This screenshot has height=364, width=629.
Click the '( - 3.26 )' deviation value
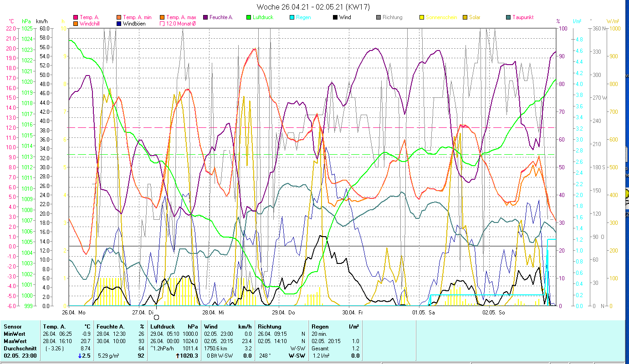pyautogui.click(x=55, y=349)
